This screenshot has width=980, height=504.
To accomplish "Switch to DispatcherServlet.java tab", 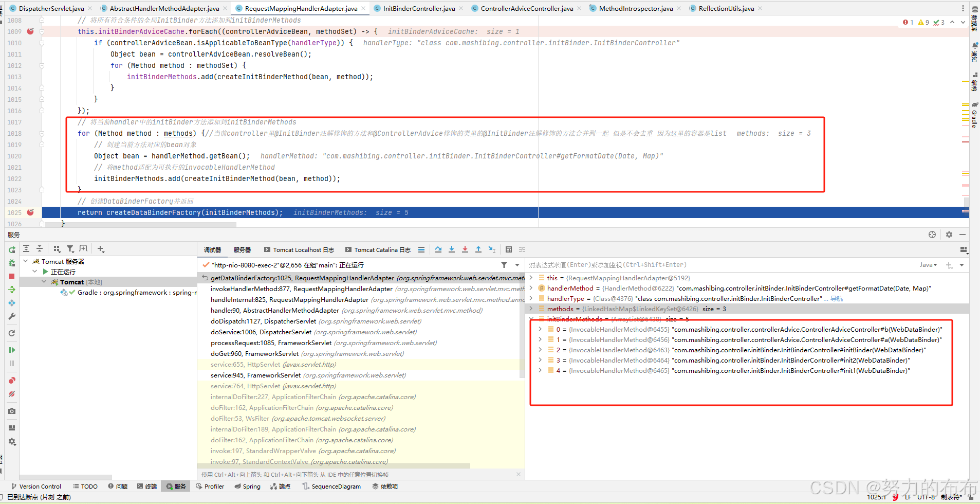I will pyautogui.click(x=51, y=8).
